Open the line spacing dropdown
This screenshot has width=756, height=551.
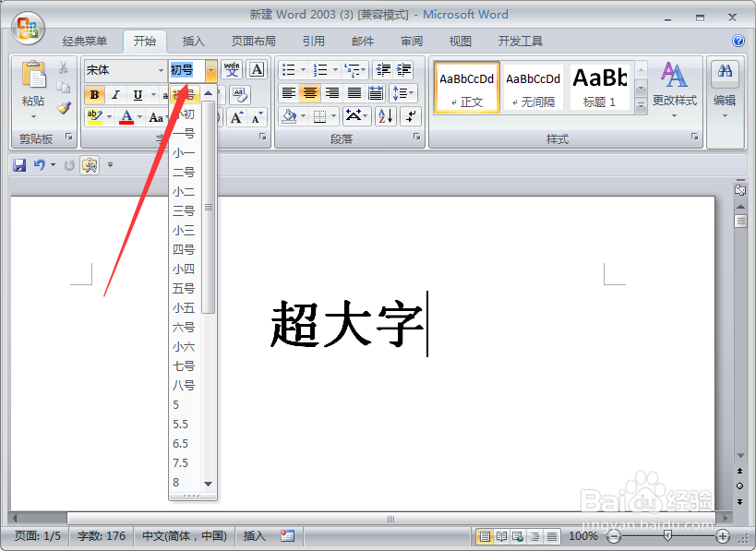tap(402, 92)
